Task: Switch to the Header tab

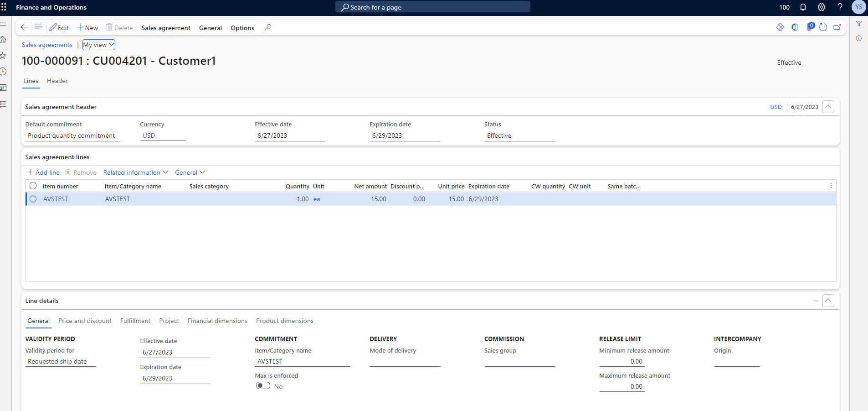Action: [x=57, y=81]
